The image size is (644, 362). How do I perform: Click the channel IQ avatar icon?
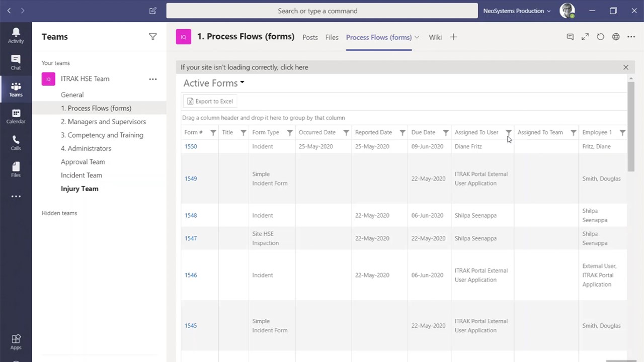click(x=183, y=37)
